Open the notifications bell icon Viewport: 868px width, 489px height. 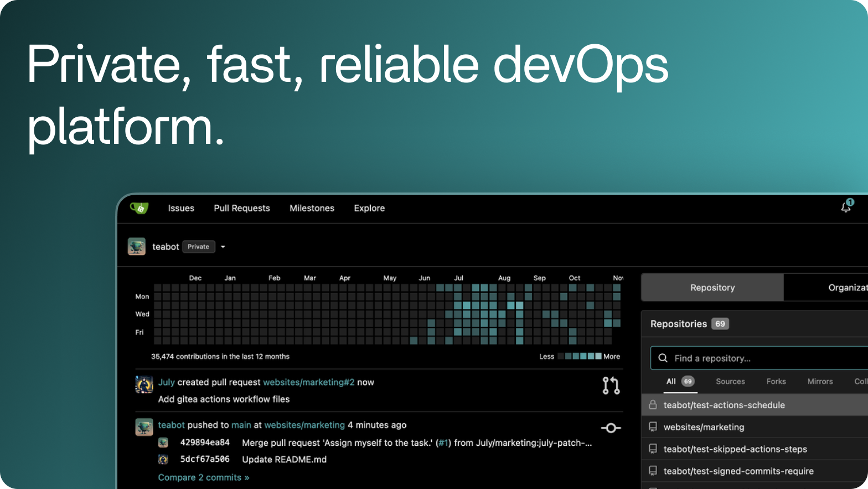click(846, 207)
